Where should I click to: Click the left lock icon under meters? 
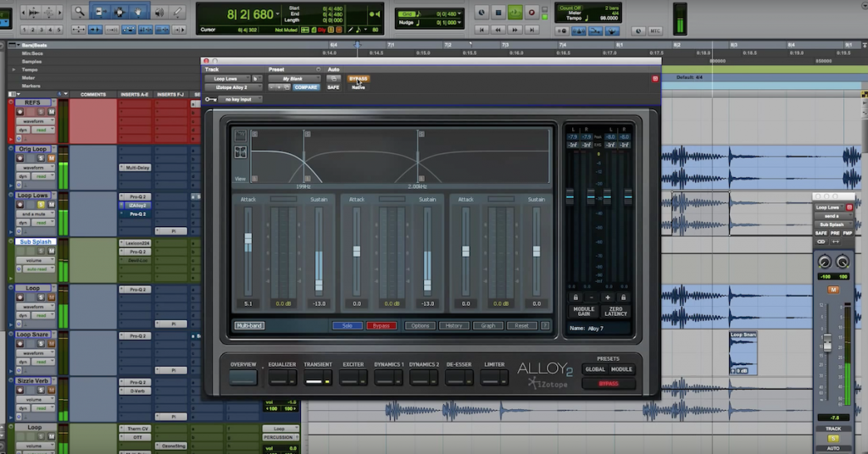click(576, 297)
